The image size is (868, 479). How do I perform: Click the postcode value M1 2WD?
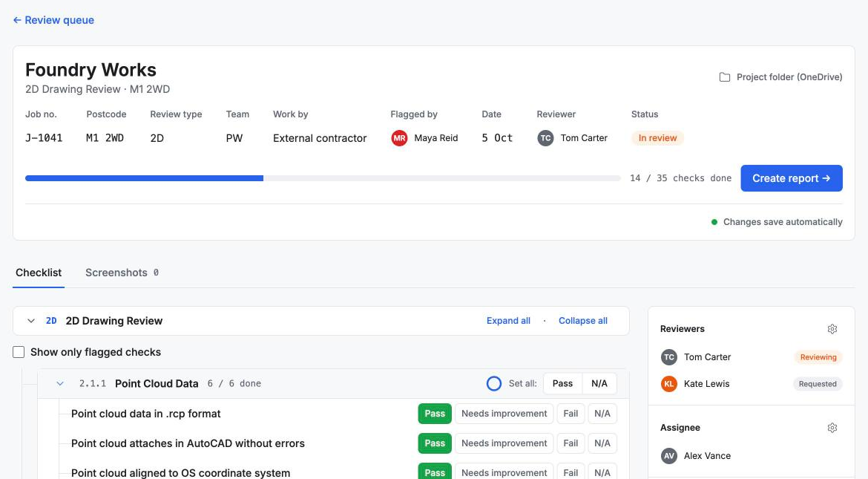[105, 138]
